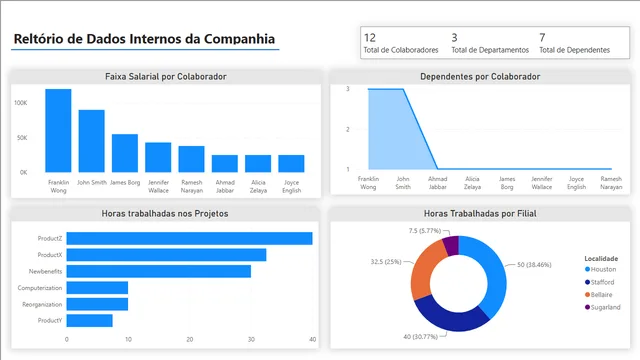This screenshot has width=640, height=360.
Task: Click the '100K' salary axis label
Action: 20,103
